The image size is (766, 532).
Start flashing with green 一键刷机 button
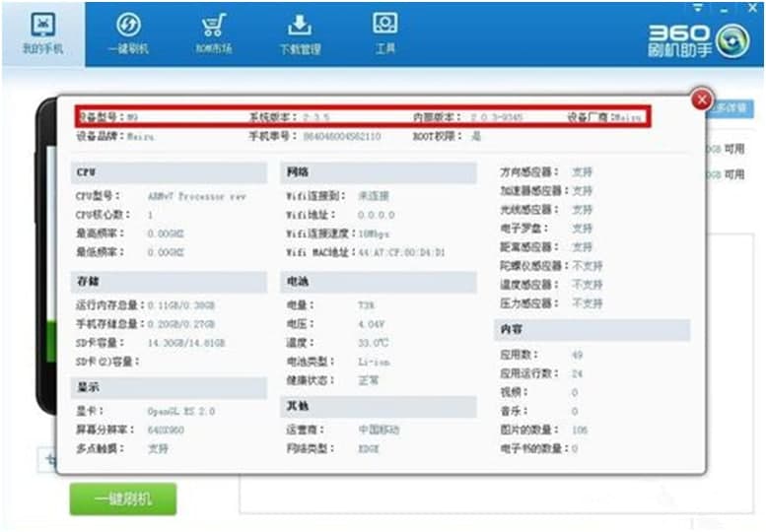[x=122, y=499]
